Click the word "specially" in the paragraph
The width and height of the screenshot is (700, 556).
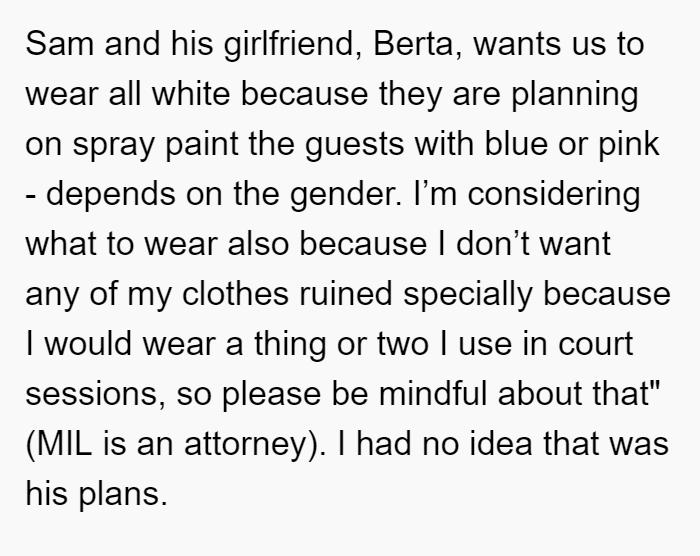pyautogui.click(x=468, y=295)
